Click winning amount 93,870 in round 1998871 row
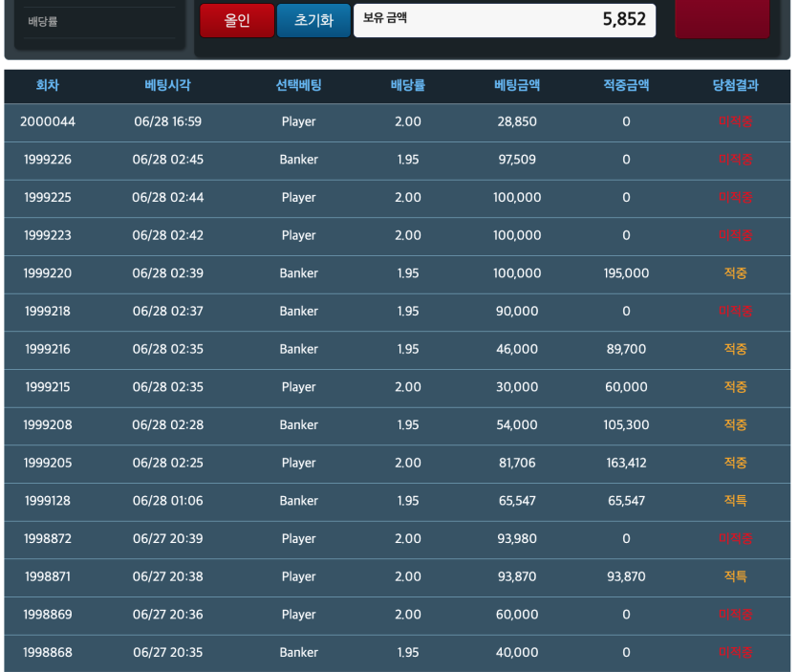 (627, 576)
